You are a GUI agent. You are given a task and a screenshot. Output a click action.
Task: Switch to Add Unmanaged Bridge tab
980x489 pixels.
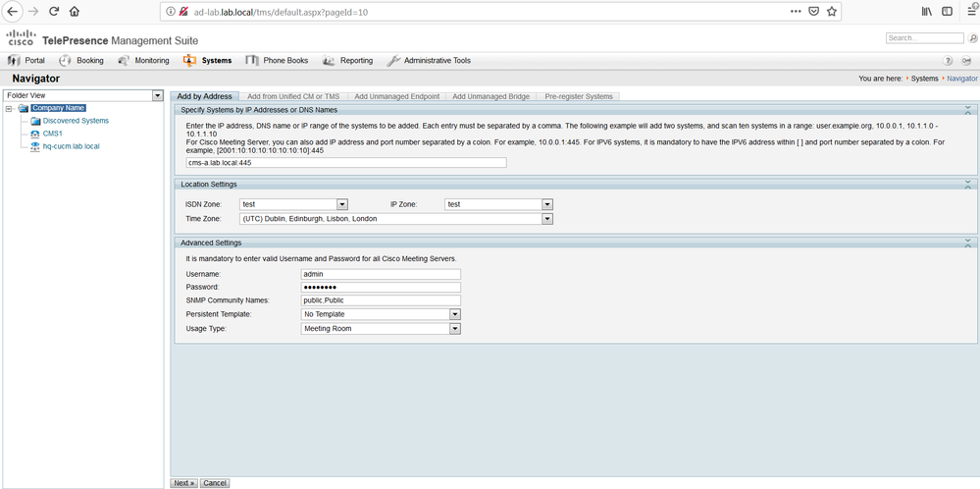coord(490,96)
